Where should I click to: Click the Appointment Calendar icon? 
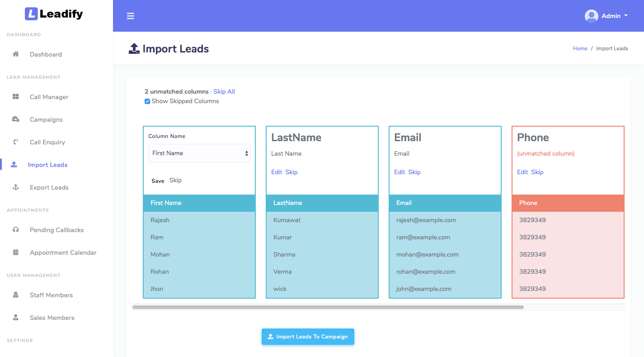(16, 252)
